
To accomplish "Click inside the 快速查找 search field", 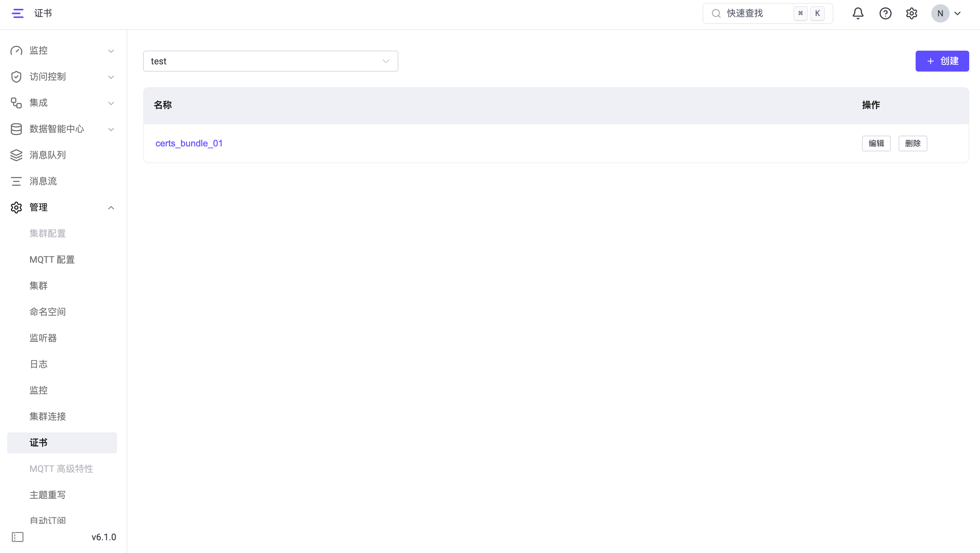I will [757, 13].
